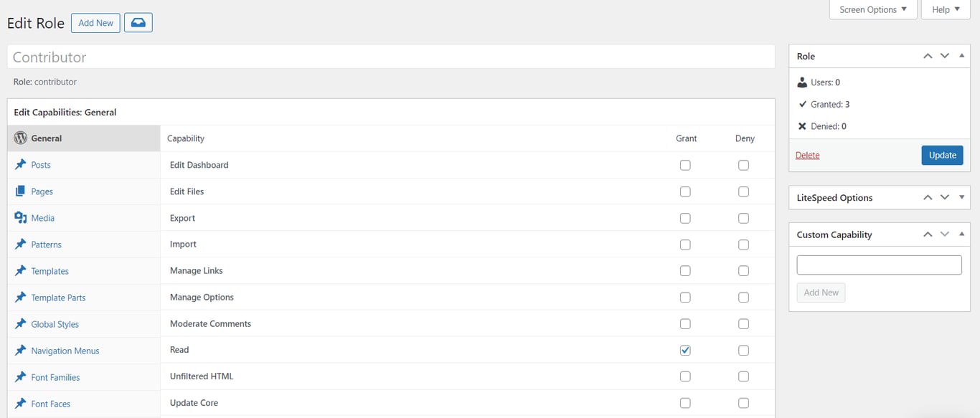
Task: Click the Users icon in the Role panel
Action: click(x=802, y=82)
